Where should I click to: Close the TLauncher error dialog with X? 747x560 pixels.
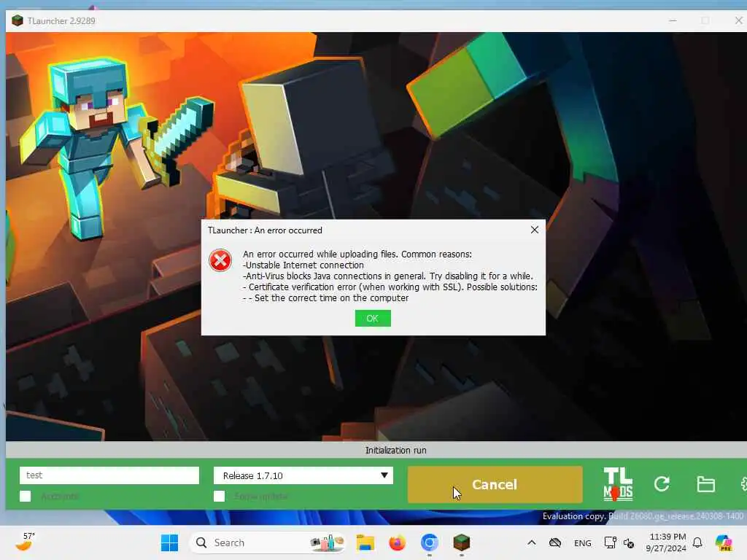click(x=535, y=230)
